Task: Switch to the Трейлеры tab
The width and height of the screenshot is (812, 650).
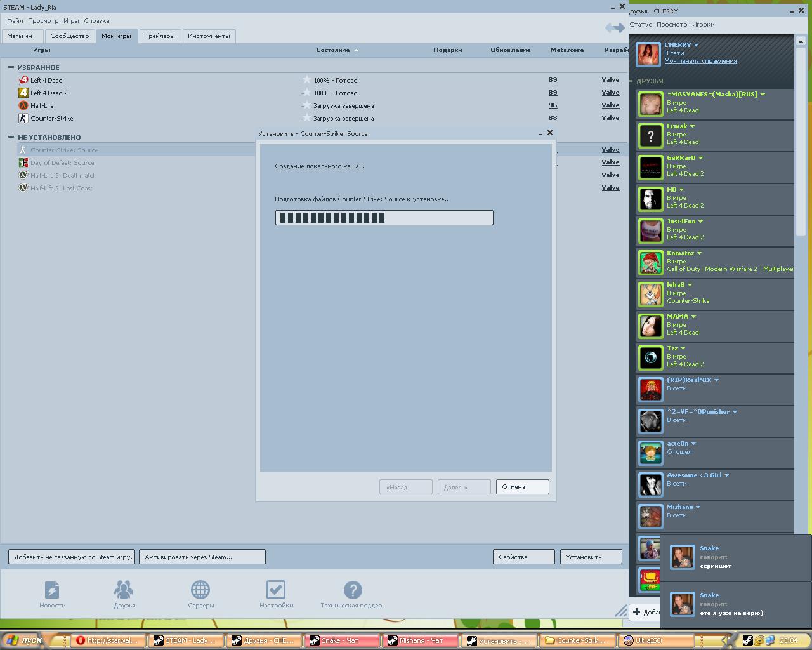Action: [x=160, y=36]
